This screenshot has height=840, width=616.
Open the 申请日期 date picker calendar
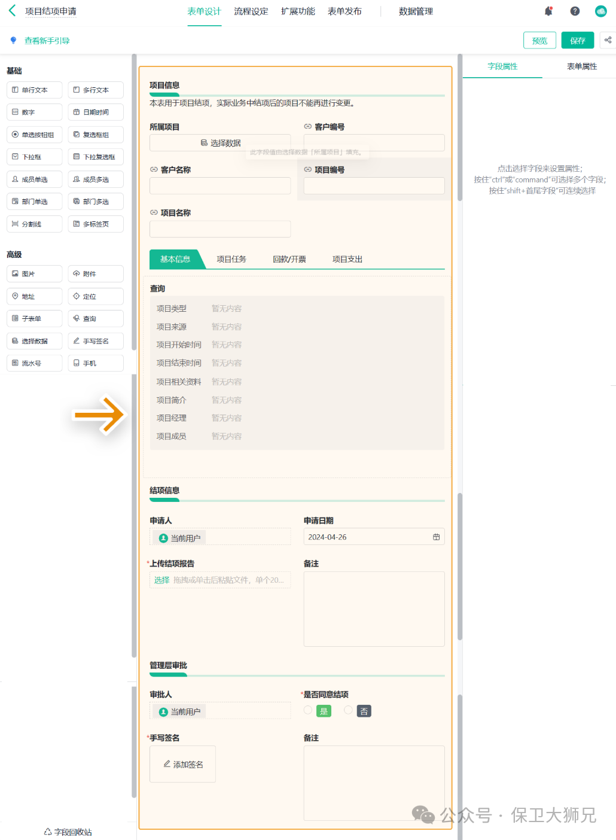436,537
